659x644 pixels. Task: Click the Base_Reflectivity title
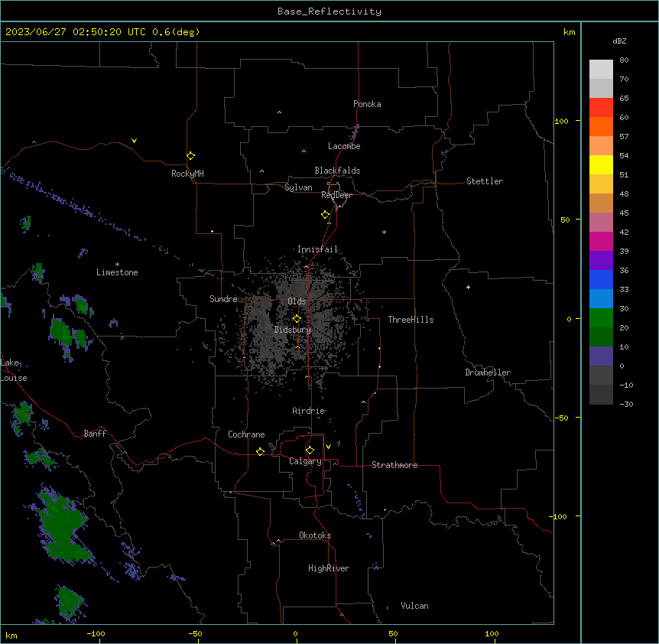tap(329, 11)
